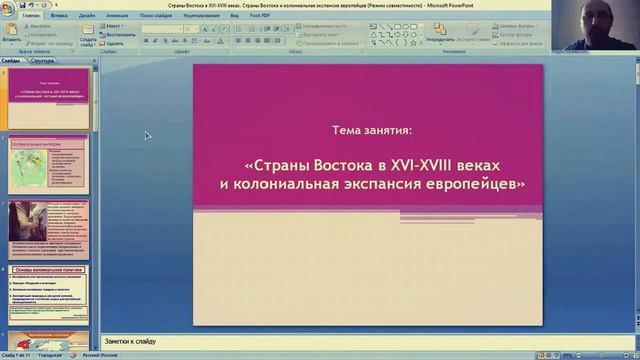The image size is (640, 360).
Task: Select the Основы колониальной политики slide thumbnail
Action: click(49, 295)
